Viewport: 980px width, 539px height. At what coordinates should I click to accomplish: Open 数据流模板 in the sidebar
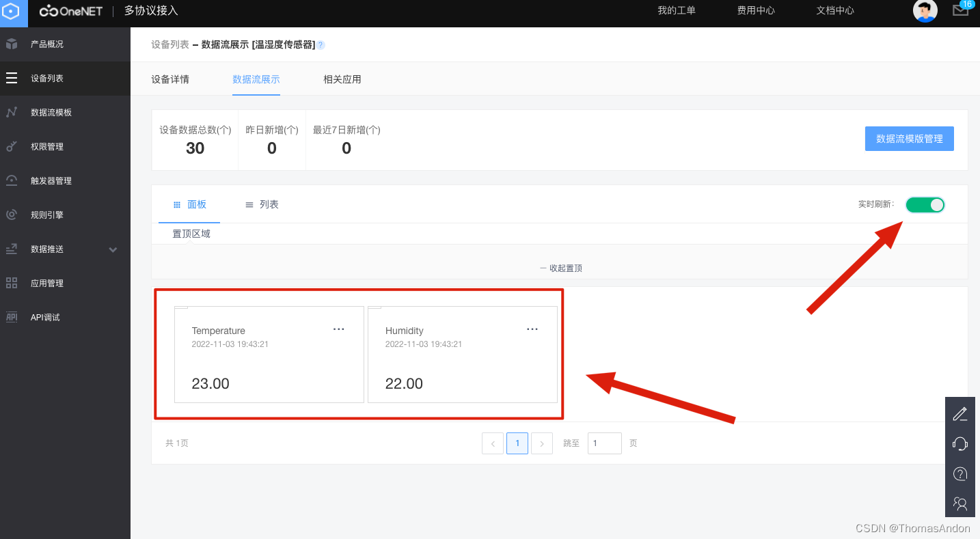65,112
